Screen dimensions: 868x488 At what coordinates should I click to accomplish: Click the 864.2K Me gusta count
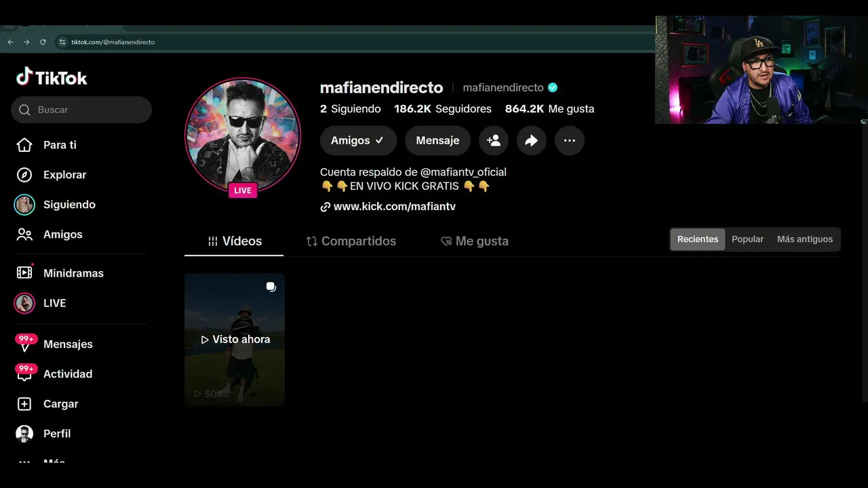point(549,108)
